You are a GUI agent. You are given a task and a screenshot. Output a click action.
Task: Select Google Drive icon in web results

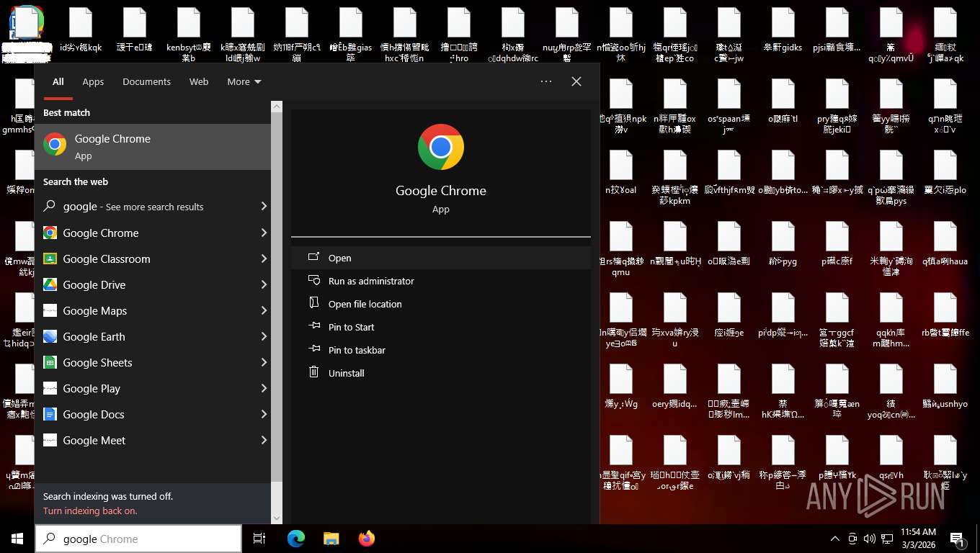[50, 285]
